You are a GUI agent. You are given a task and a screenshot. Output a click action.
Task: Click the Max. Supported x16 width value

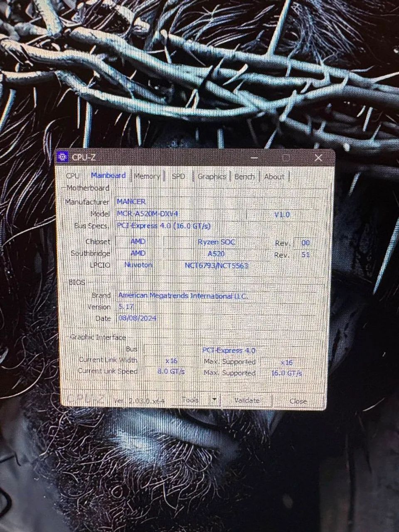pos(287,362)
